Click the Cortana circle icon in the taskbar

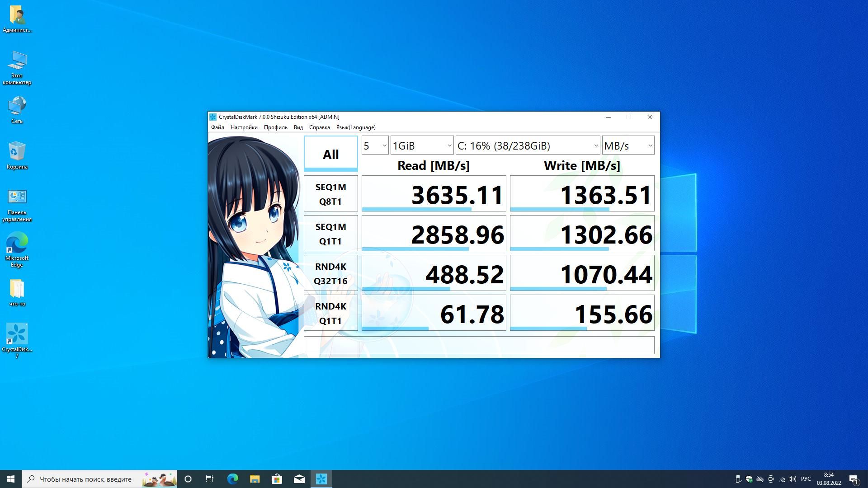(188, 479)
